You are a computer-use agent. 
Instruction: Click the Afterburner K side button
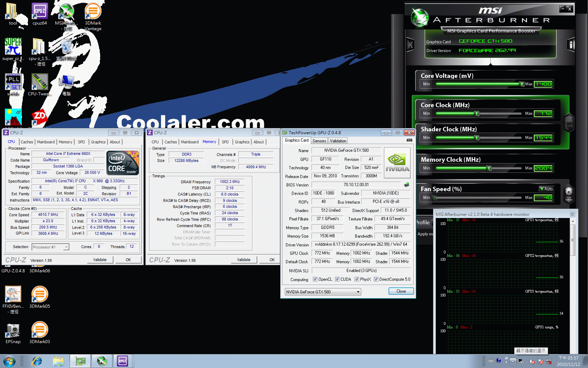pos(410,45)
